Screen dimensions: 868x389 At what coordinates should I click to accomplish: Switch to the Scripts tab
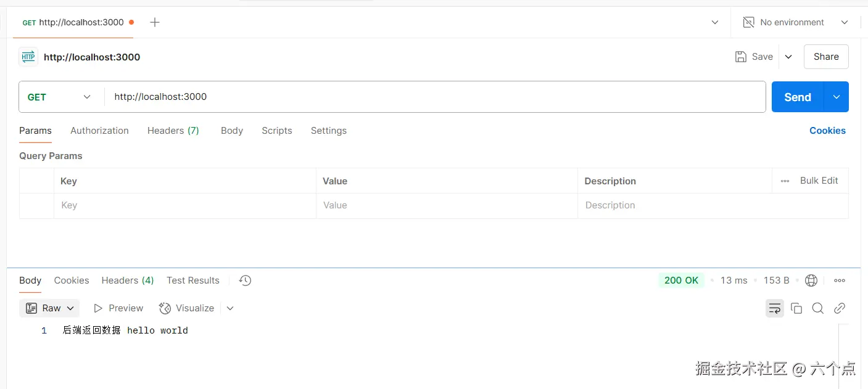[277, 131]
